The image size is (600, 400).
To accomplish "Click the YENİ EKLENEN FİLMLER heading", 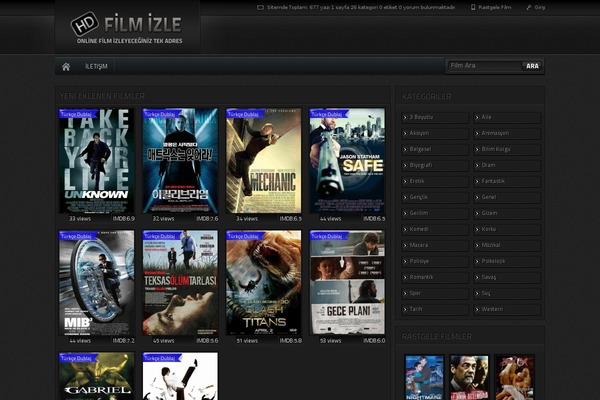I will tap(102, 96).
